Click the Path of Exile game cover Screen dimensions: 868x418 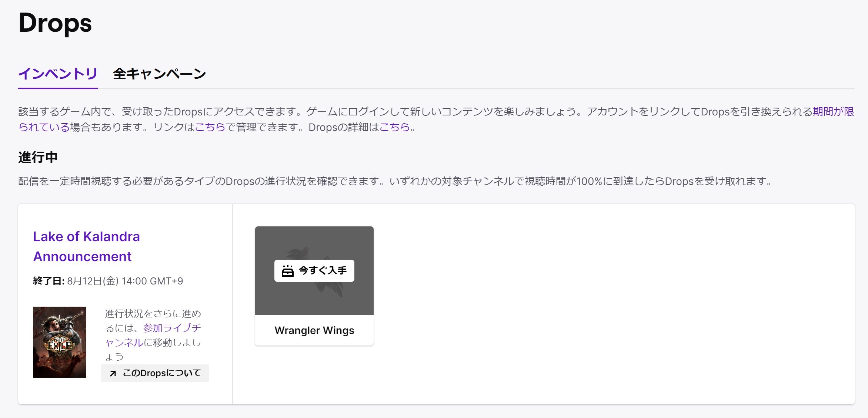[60, 342]
